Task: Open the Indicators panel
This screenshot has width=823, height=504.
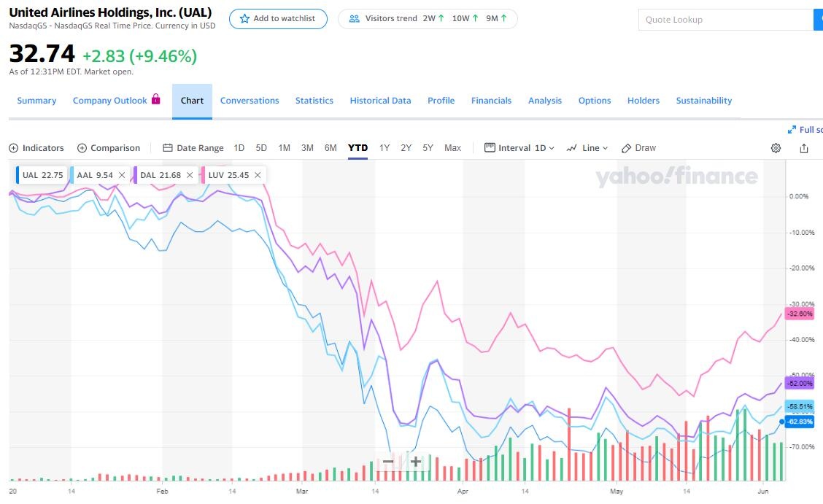Action: click(x=36, y=148)
